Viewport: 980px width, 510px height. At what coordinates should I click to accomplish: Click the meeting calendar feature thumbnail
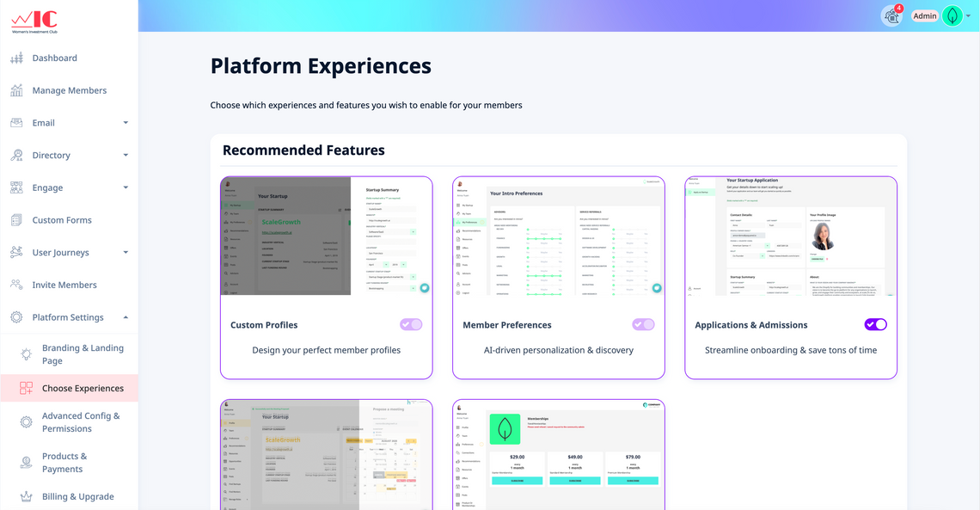[327, 455]
